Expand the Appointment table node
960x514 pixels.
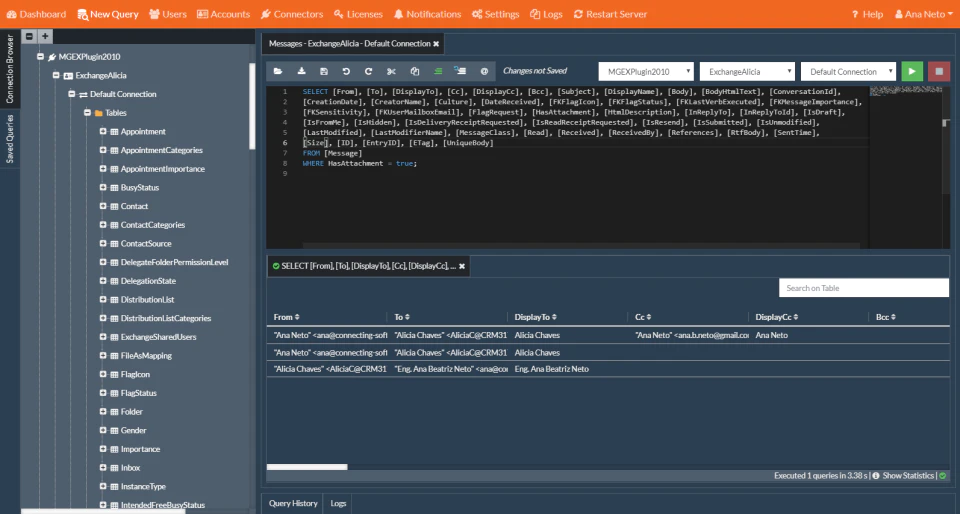pyautogui.click(x=103, y=132)
